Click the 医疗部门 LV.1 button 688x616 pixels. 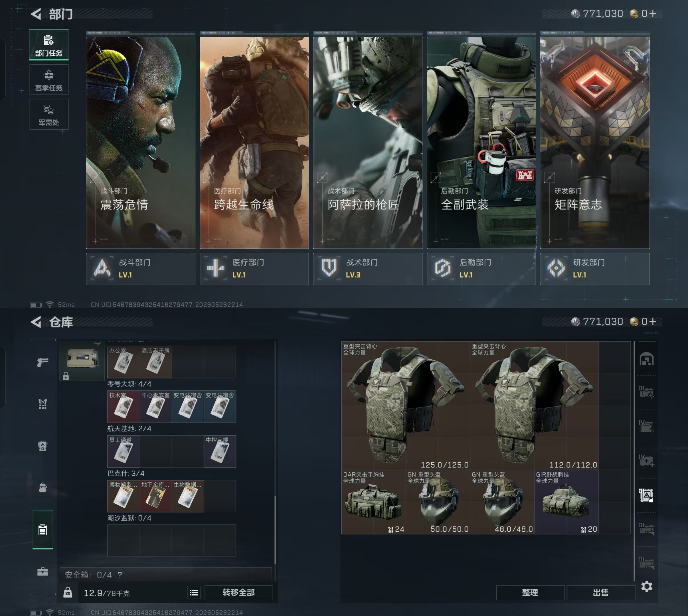point(254,269)
